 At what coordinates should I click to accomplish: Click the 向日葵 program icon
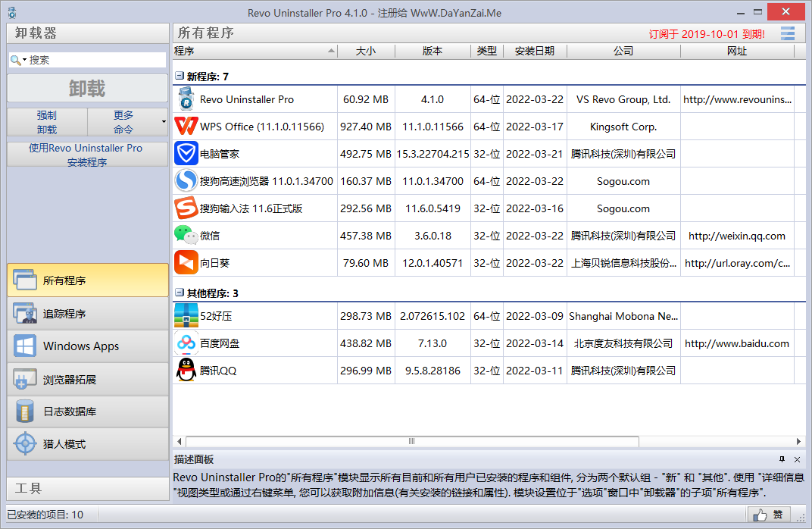(x=186, y=263)
